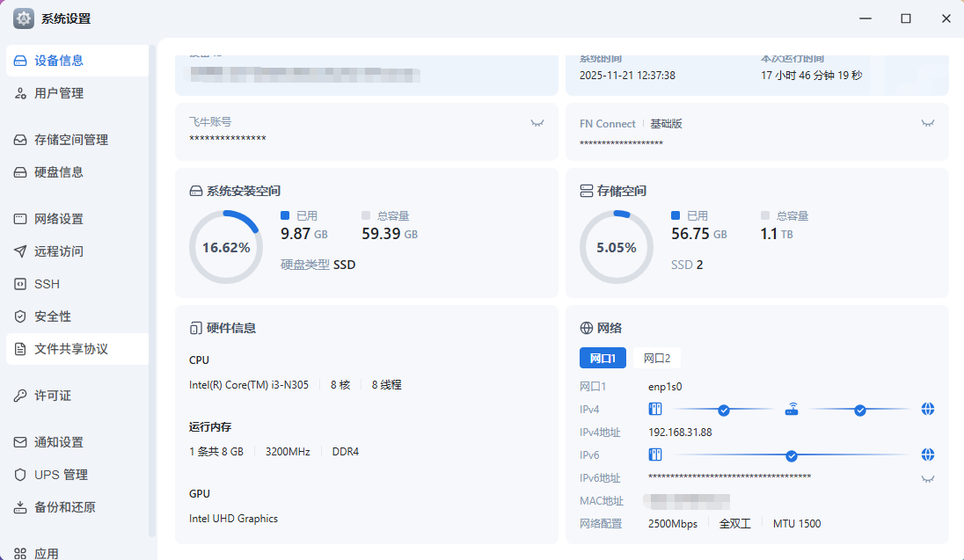Click the 通知设置 envelope icon
Viewport: 964px width, 560px height.
pos(20,442)
